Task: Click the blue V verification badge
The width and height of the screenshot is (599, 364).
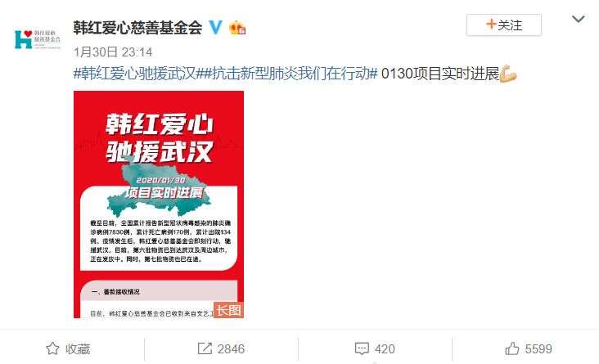Action: coord(215,28)
